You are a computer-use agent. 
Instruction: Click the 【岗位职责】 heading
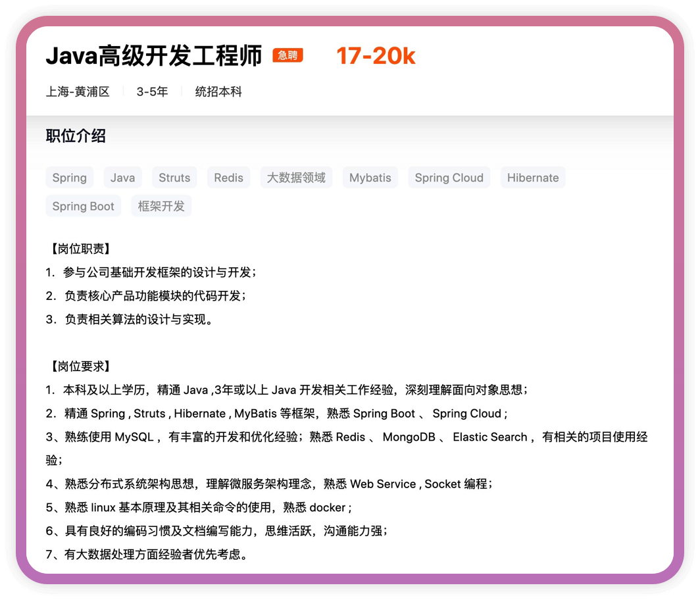click(80, 249)
